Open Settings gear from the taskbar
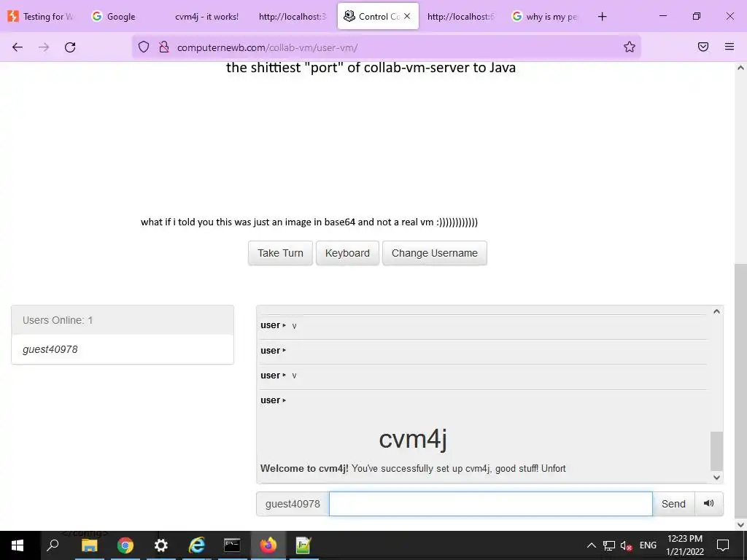 [161, 545]
